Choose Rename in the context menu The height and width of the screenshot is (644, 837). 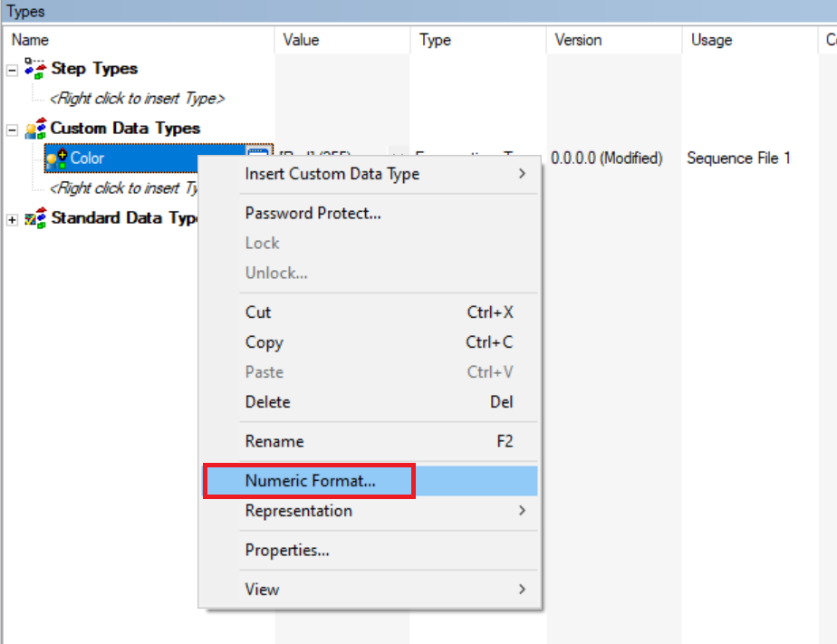[274, 441]
